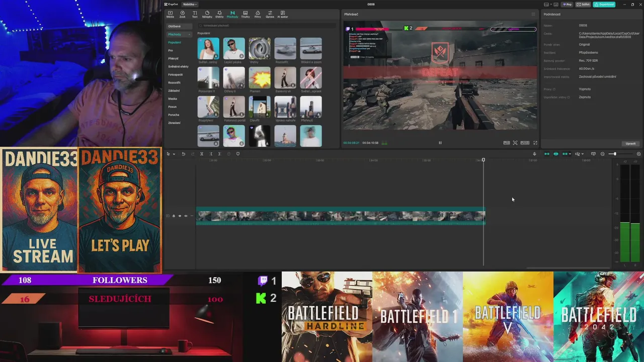Open the Text tab icon
644x362 pixels.
(x=195, y=13)
